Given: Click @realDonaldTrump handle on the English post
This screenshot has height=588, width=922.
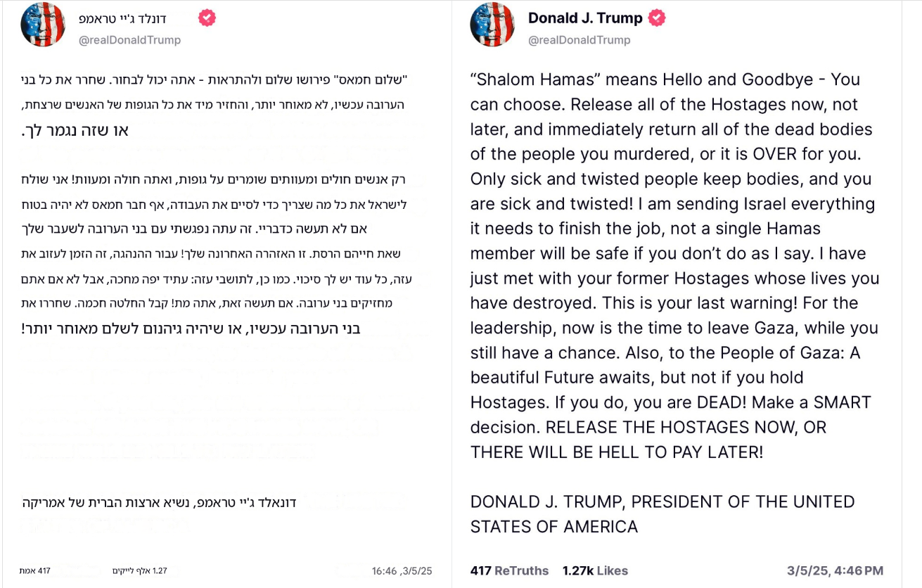Looking at the screenshot, I should (580, 40).
